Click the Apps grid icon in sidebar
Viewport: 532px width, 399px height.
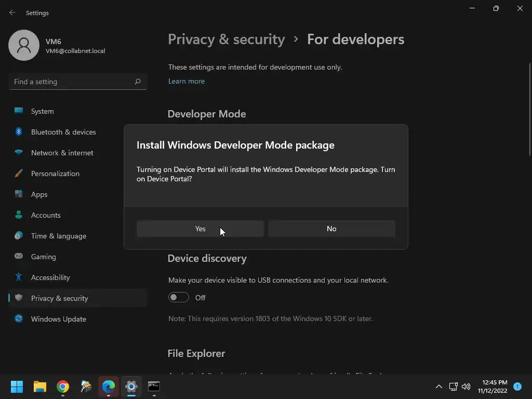point(19,194)
